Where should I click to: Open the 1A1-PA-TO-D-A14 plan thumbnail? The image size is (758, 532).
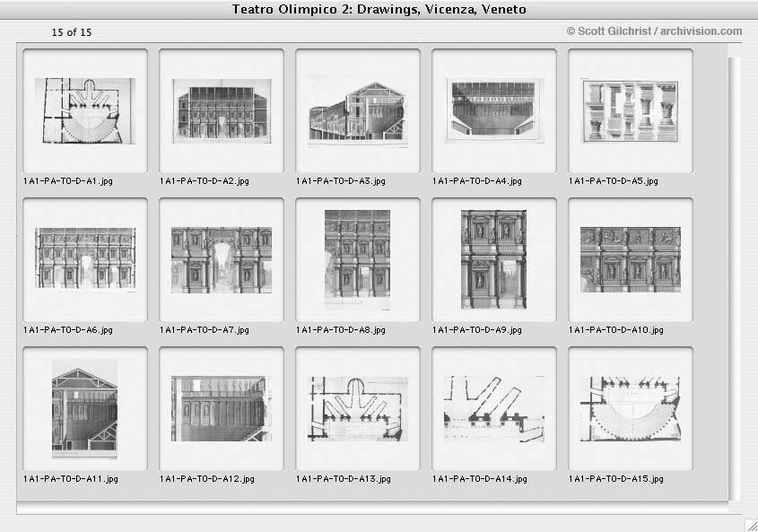(x=494, y=409)
